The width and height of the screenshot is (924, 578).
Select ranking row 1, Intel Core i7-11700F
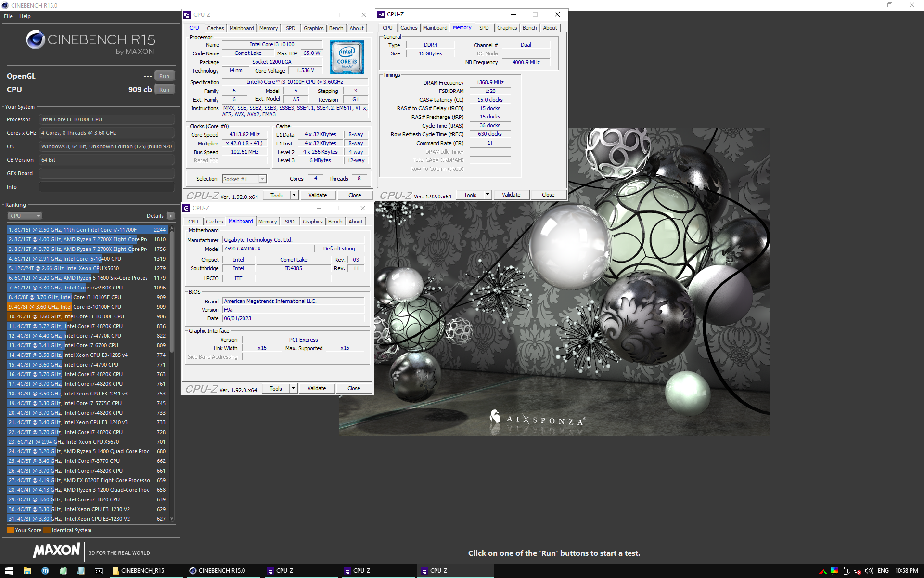pyautogui.click(x=87, y=230)
